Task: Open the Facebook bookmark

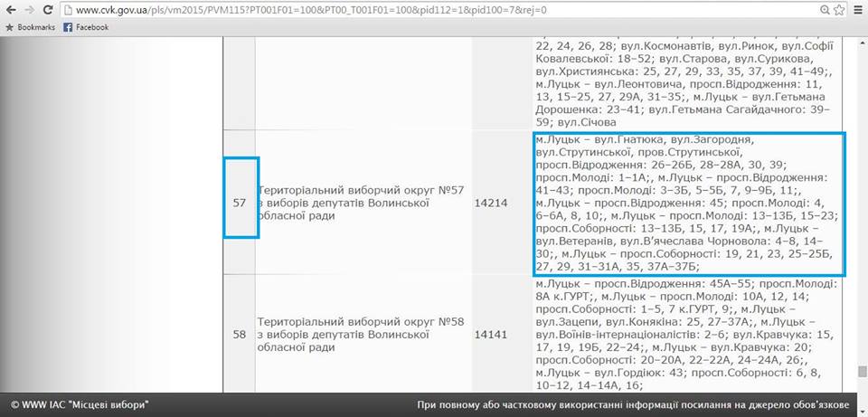Action: [x=87, y=27]
